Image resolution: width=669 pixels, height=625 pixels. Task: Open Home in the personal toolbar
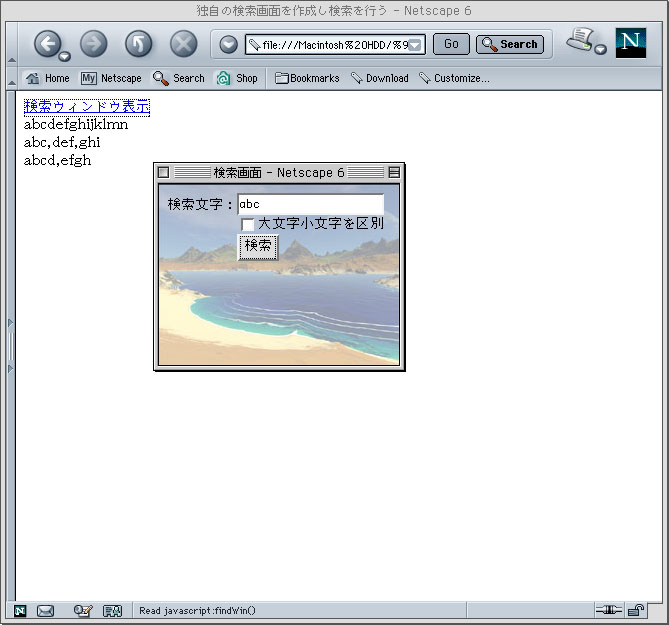pyautogui.click(x=47, y=78)
